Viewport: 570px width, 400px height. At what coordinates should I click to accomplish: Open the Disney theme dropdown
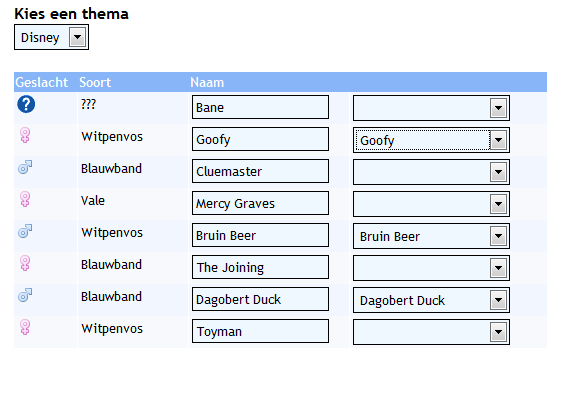point(51,37)
